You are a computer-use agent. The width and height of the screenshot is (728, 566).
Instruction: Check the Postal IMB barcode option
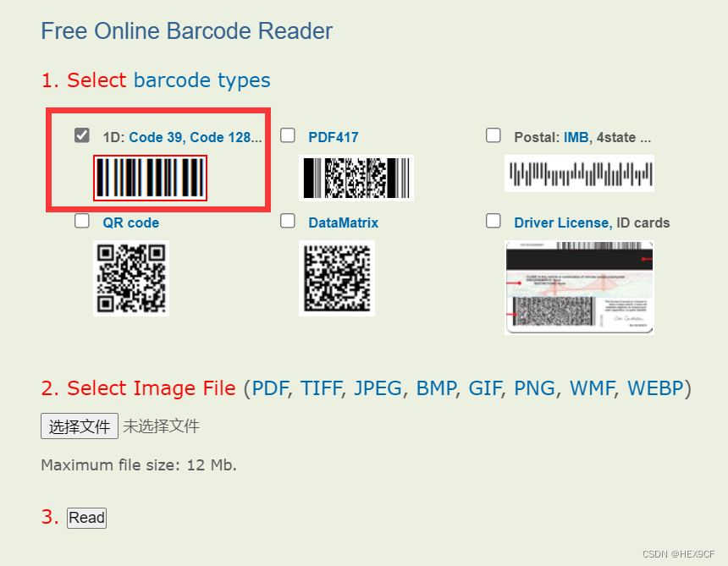494,135
